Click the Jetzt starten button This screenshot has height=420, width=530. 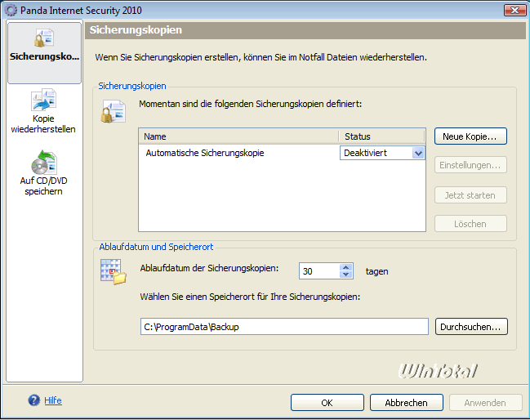(470, 195)
